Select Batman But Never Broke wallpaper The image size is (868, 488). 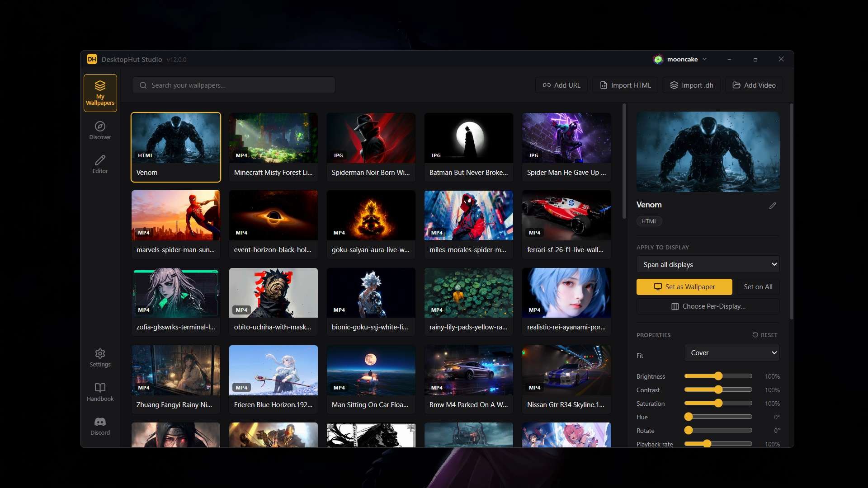point(468,147)
